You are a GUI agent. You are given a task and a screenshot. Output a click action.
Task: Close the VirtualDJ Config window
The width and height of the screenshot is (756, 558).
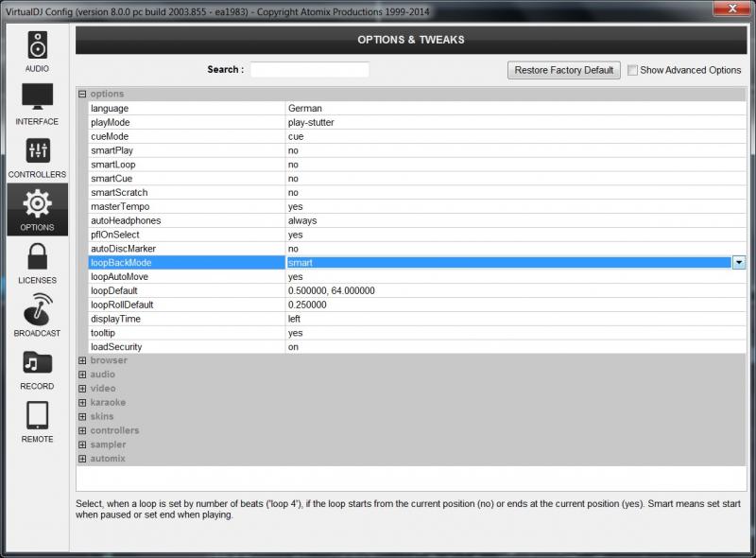(731, 9)
